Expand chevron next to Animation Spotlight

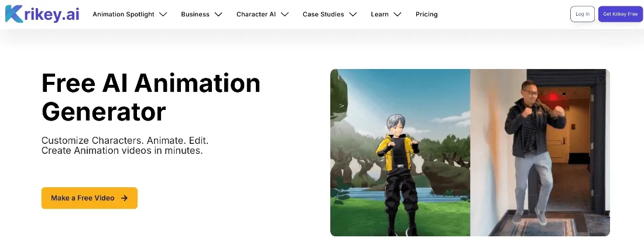tap(163, 15)
